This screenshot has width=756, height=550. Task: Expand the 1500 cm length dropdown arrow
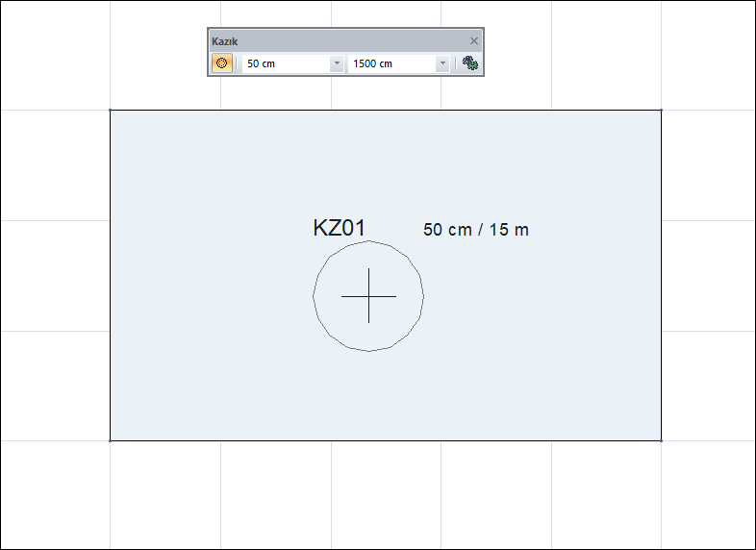pos(442,63)
